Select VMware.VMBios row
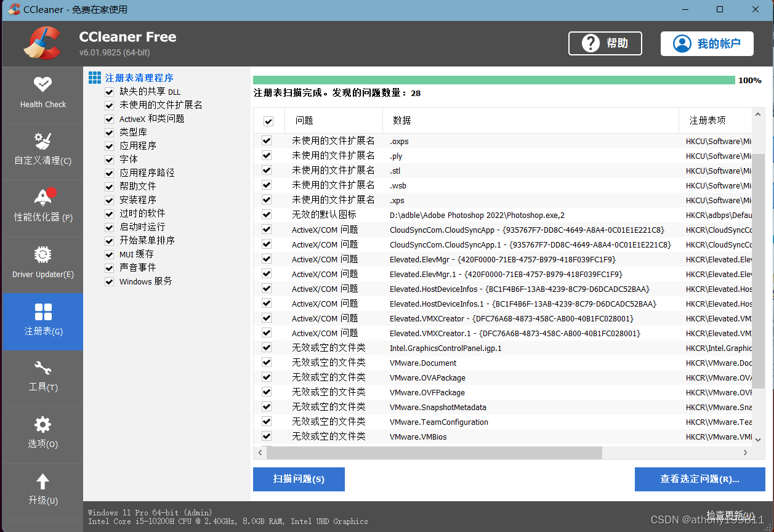Image resolution: width=774 pixels, height=532 pixels. point(502,437)
